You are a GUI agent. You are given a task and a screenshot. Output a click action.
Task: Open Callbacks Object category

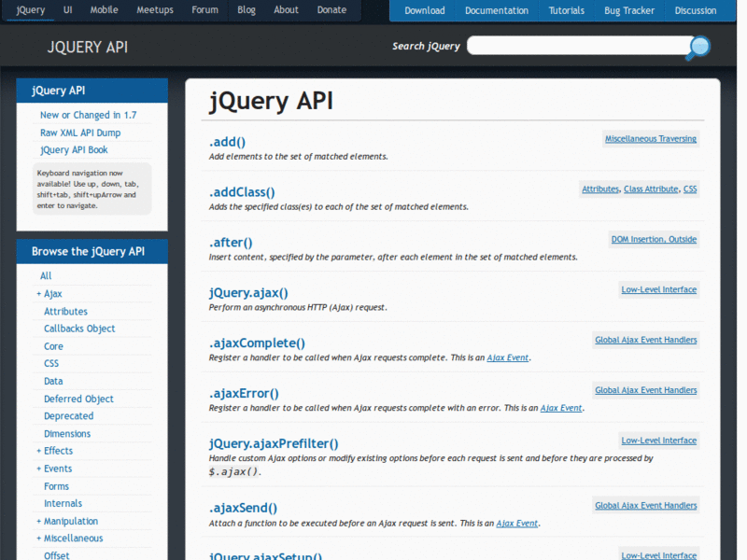[x=79, y=329]
